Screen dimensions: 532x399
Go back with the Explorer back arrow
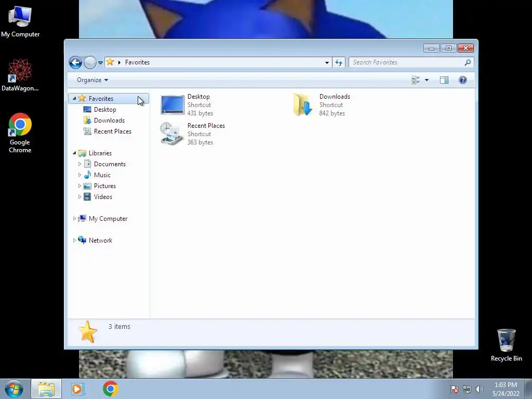(75, 62)
